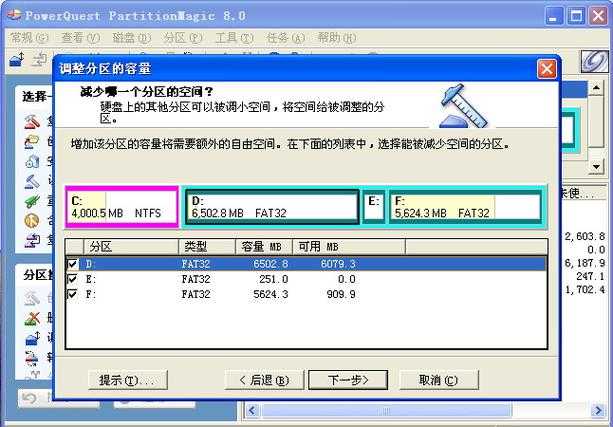Click the delete partition icon with red X

coord(32,319)
